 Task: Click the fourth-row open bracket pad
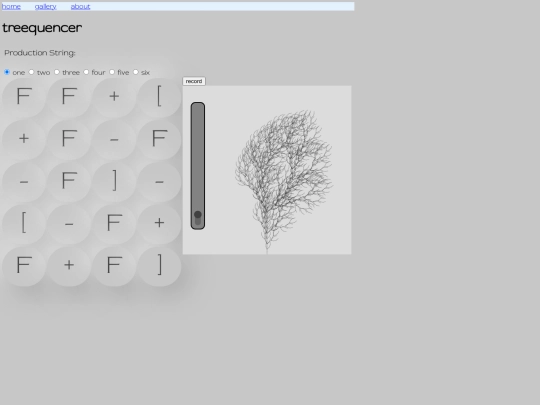click(24, 224)
